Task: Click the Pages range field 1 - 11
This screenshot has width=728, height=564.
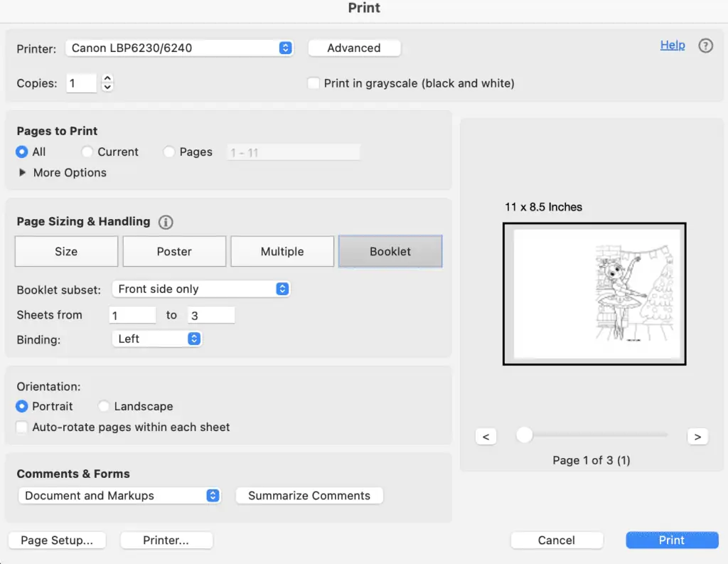Action: tap(294, 152)
